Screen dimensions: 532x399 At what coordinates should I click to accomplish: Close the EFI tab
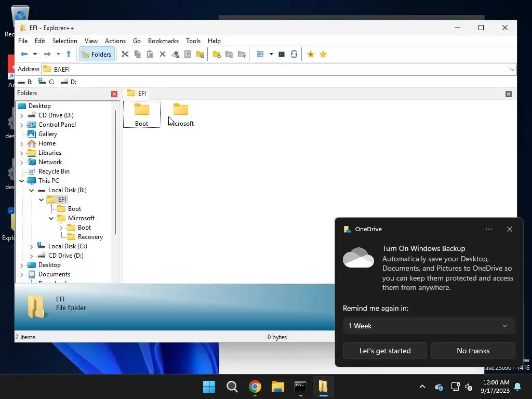[508, 94]
